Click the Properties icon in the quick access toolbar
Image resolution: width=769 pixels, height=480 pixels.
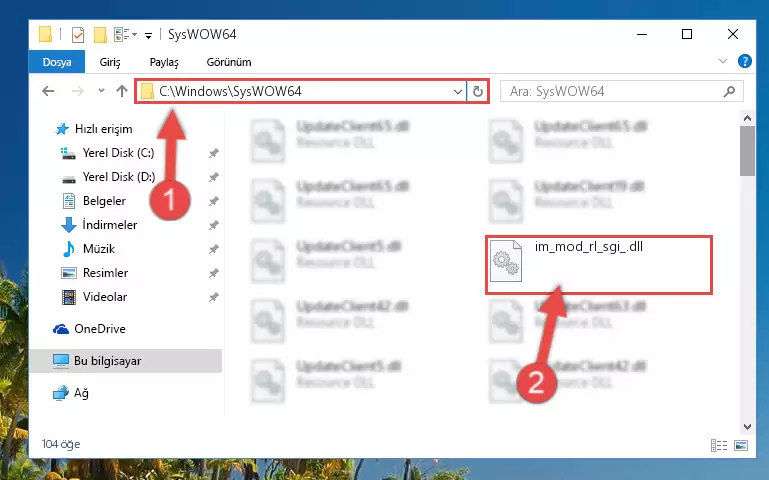pos(78,34)
